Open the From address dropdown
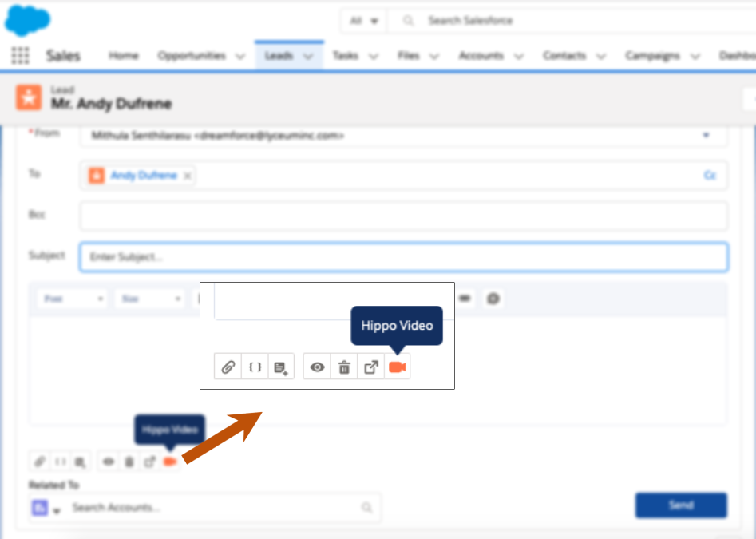Viewport: 756px width, 539px height. [x=706, y=135]
